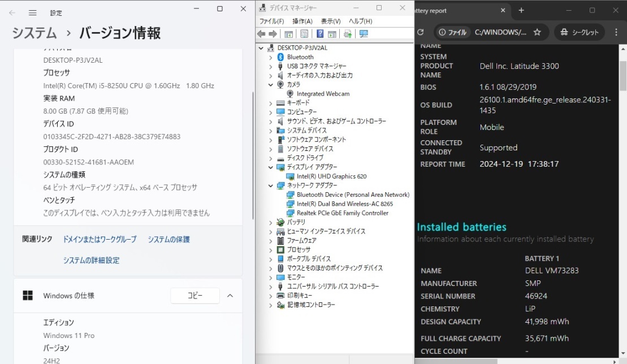Select Intel(R) Dual Band Wireless-AC 8265
Screen dimensions: 627x364
(345, 204)
